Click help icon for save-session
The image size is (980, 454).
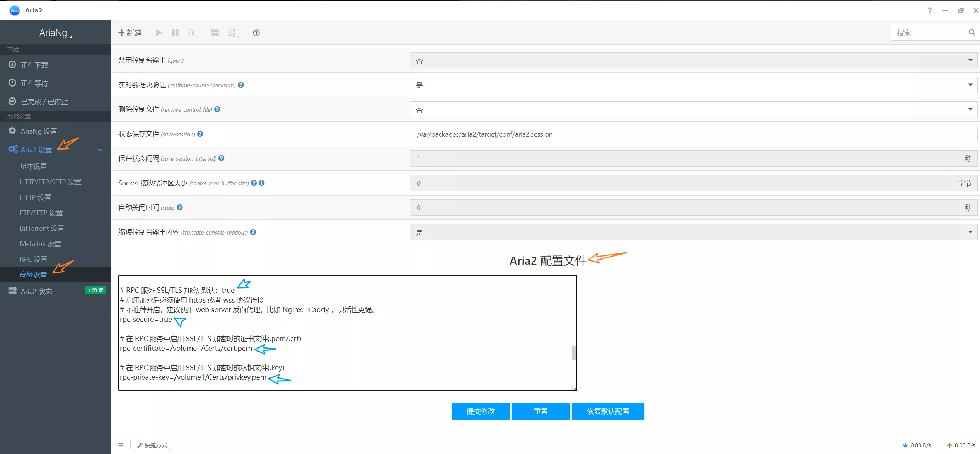pyautogui.click(x=200, y=134)
